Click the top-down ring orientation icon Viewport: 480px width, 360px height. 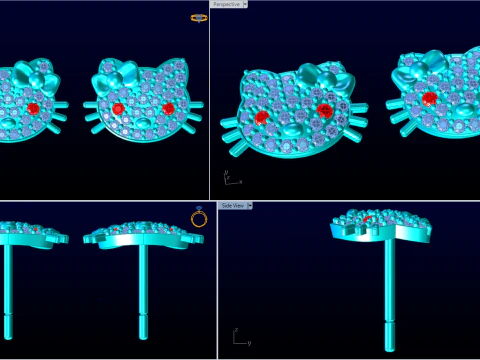pos(199,18)
